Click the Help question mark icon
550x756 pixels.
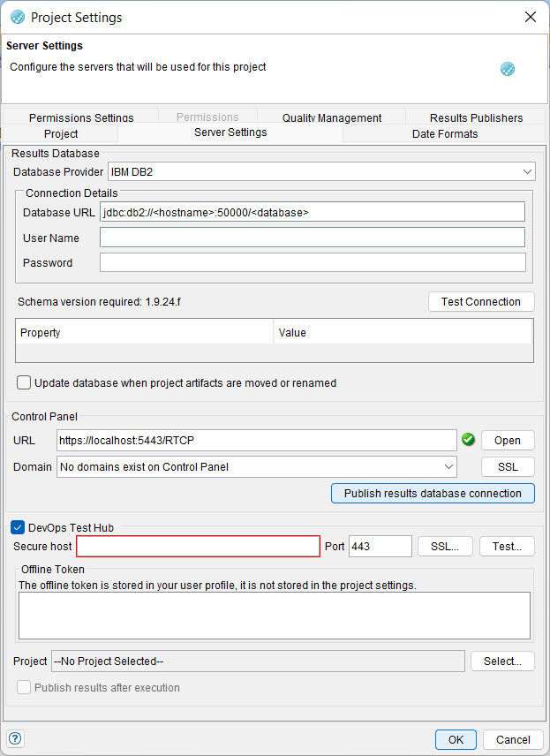tap(15, 738)
